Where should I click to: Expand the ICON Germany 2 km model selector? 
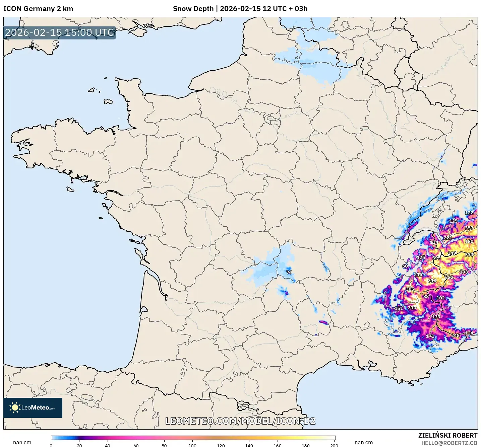click(38, 9)
